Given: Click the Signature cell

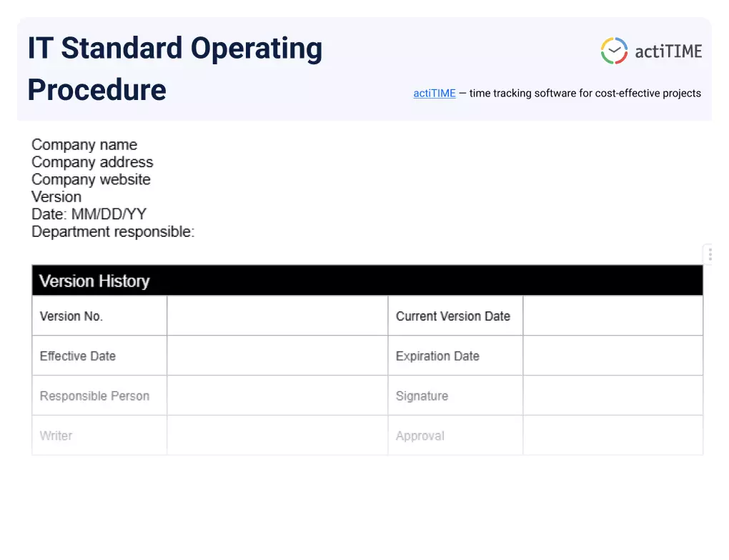Looking at the screenshot, I should pyautogui.click(x=422, y=396).
